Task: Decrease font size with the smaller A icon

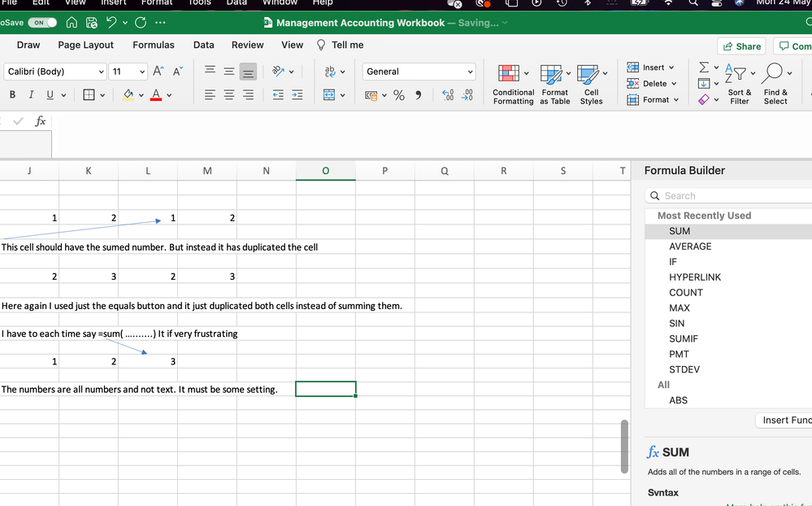Action: [178, 71]
